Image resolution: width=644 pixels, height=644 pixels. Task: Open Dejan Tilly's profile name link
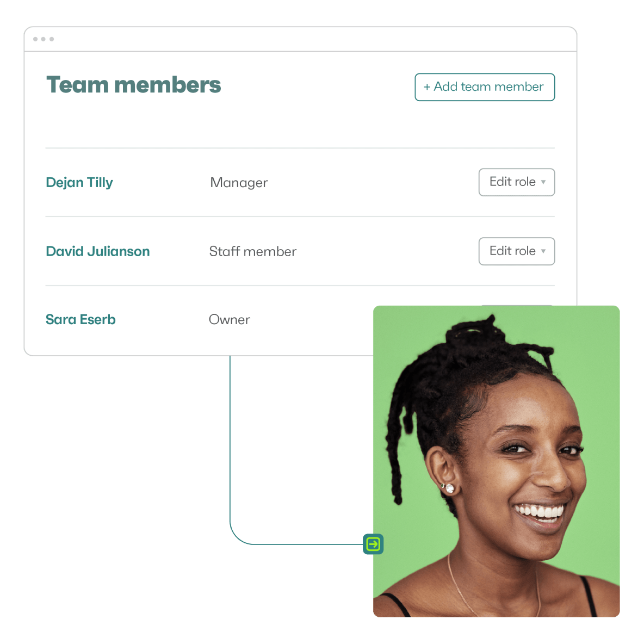coord(79,182)
